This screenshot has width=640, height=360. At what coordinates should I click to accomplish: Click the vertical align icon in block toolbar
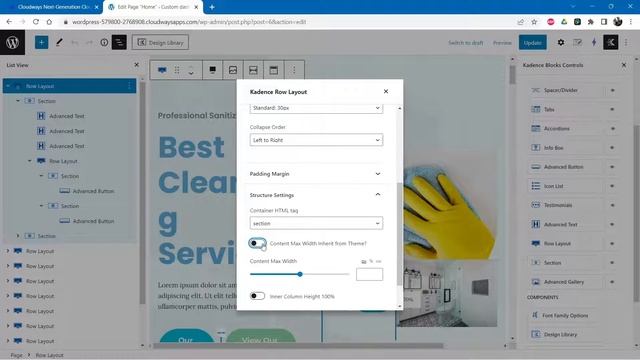point(213,70)
